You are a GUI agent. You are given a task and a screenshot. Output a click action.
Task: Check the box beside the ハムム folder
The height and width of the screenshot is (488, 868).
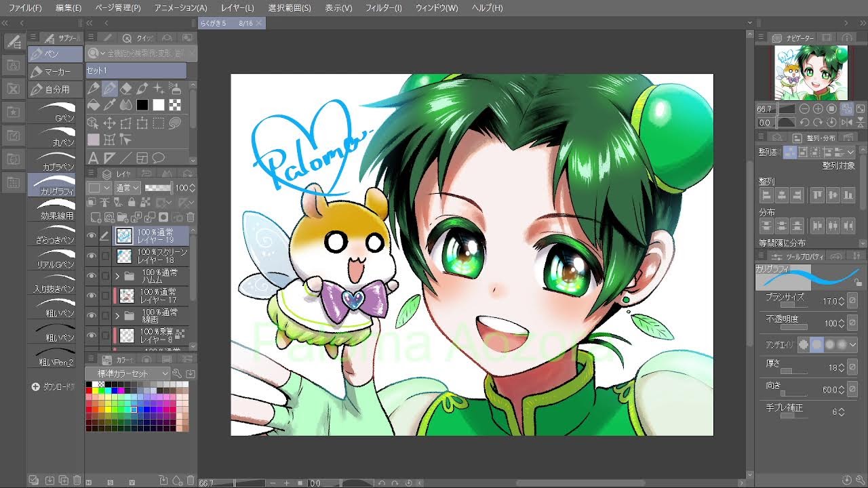(105, 276)
